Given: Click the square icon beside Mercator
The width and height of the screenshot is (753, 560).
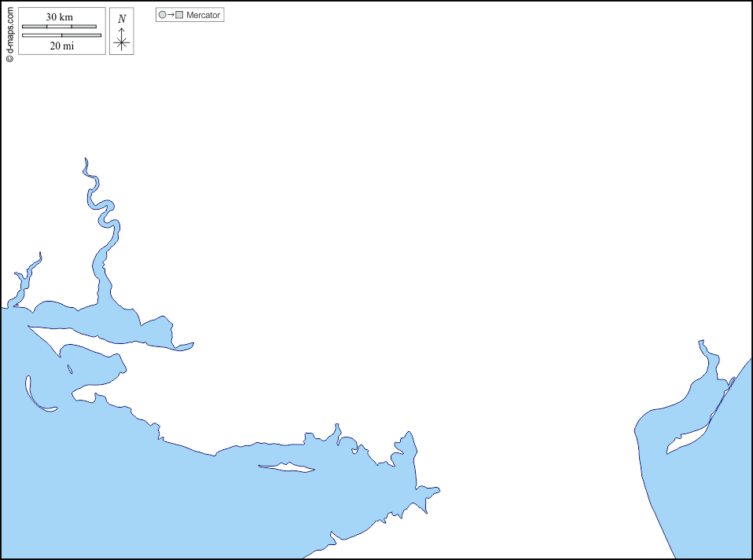Looking at the screenshot, I should click(x=179, y=15).
